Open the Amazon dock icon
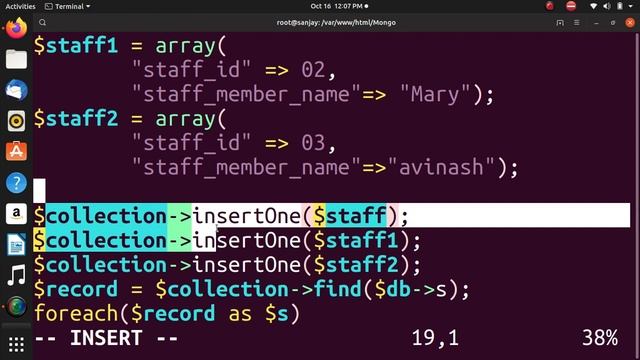The height and width of the screenshot is (360, 640). tap(16, 213)
